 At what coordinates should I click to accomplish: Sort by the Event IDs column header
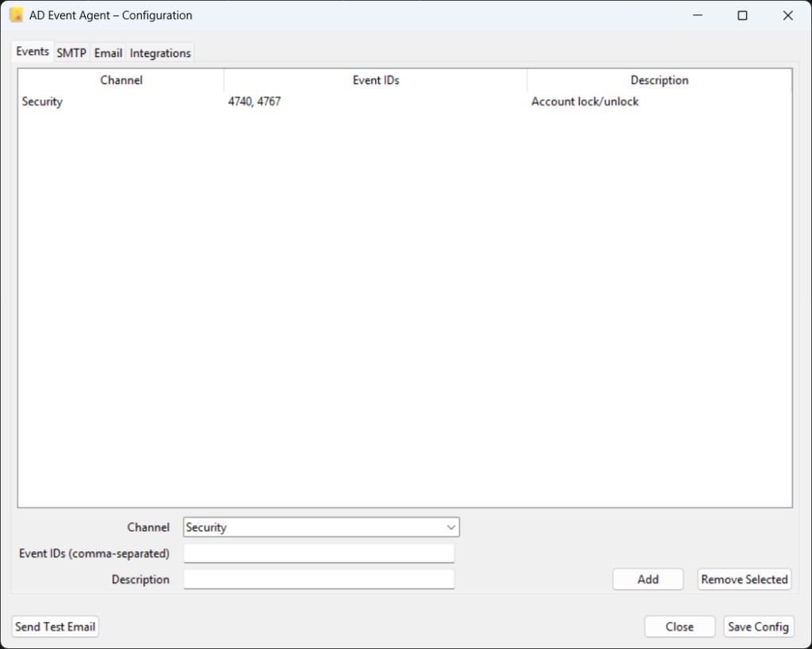coord(376,80)
